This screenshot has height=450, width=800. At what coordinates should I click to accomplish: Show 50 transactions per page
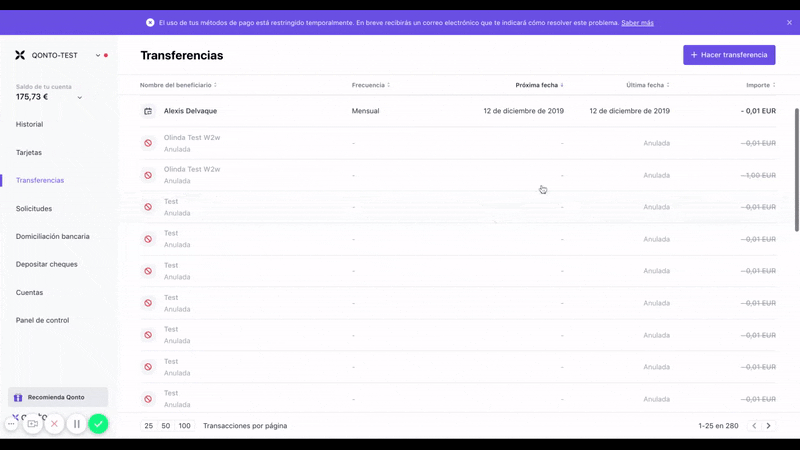(166, 426)
